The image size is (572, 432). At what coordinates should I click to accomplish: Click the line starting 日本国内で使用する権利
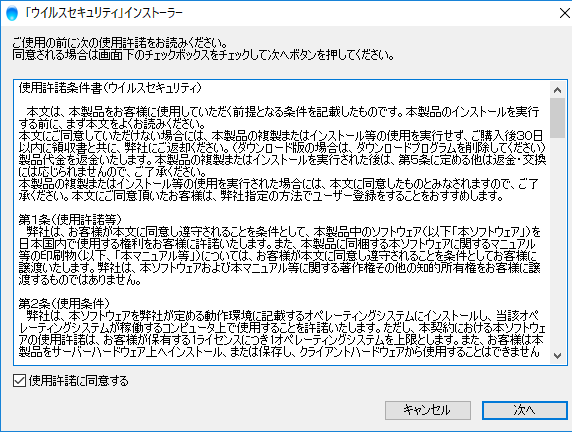point(277,243)
